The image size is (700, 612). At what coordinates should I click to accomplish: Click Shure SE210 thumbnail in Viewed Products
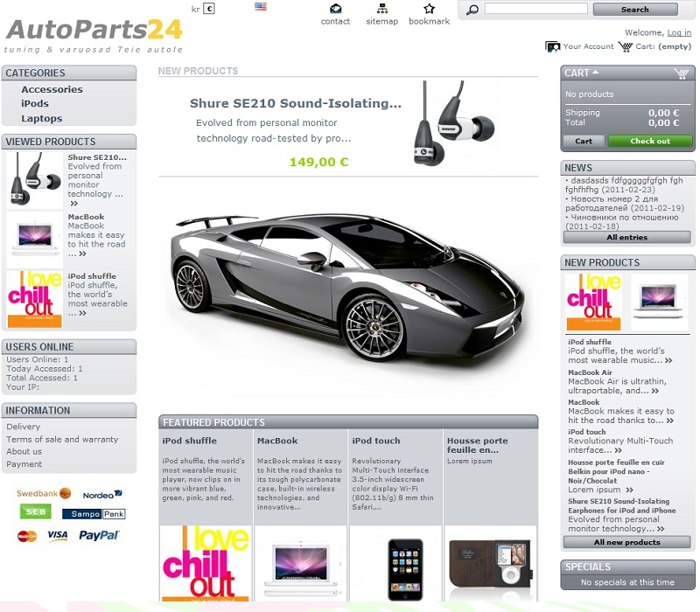click(x=34, y=180)
